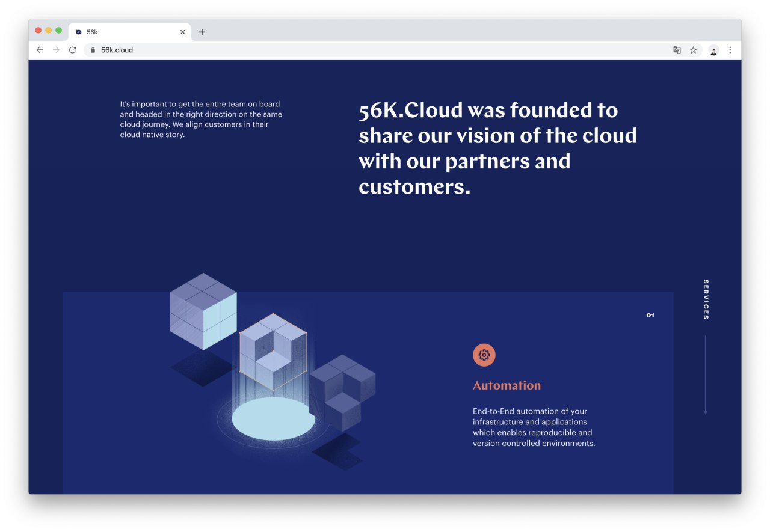Click the browser forward arrow
This screenshot has width=770, height=532.
pos(56,50)
